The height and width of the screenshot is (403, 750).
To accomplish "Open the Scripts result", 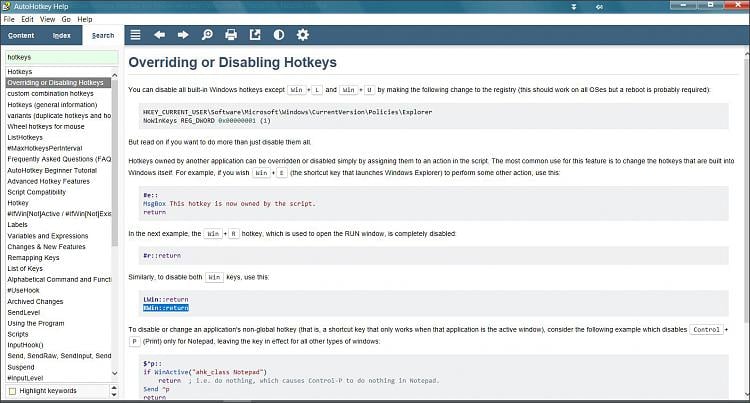I will pyautogui.click(x=18, y=334).
